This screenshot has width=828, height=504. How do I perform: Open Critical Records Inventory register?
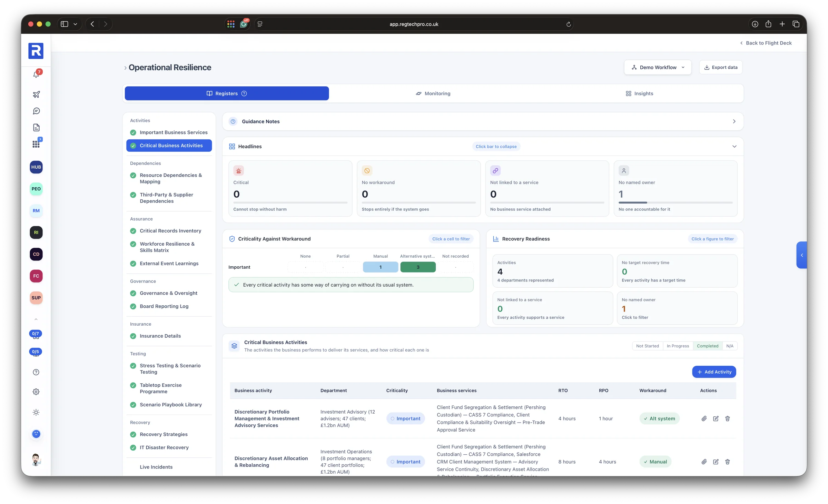pyautogui.click(x=169, y=231)
